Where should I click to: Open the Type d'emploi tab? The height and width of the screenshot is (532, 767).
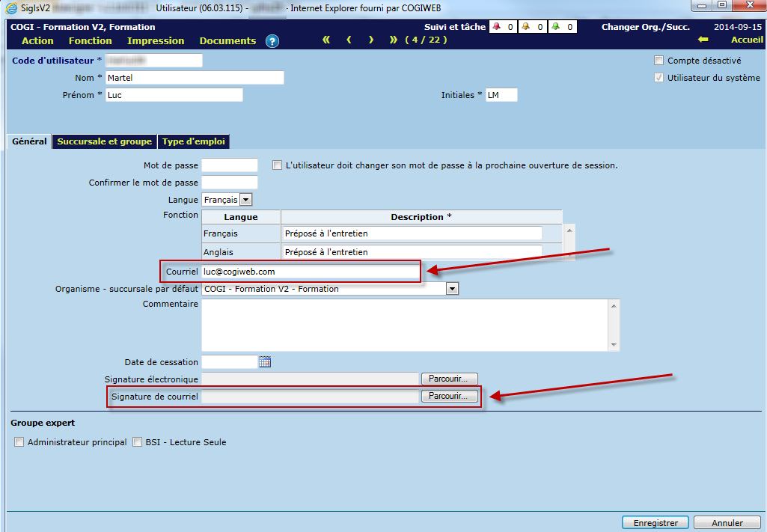pyautogui.click(x=193, y=141)
